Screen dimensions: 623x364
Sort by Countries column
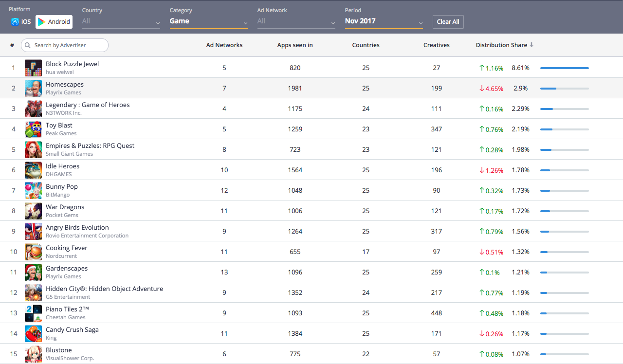point(366,45)
